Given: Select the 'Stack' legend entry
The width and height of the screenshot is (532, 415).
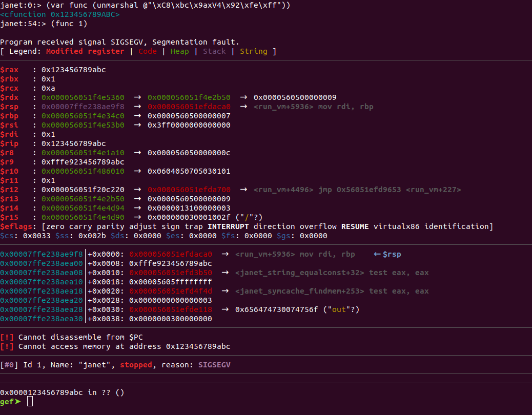Looking at the screenshot, I should [x=214, y=51].
